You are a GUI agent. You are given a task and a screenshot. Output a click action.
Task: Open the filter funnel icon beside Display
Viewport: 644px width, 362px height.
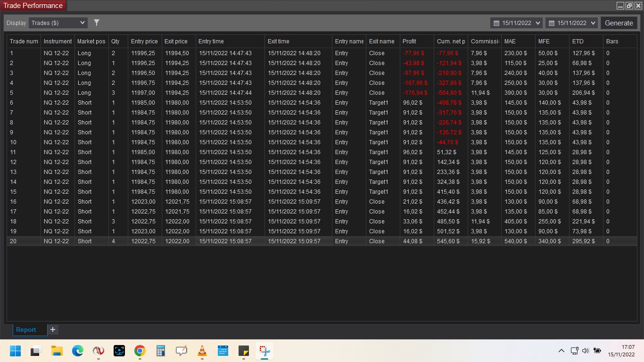pos(97,23)
